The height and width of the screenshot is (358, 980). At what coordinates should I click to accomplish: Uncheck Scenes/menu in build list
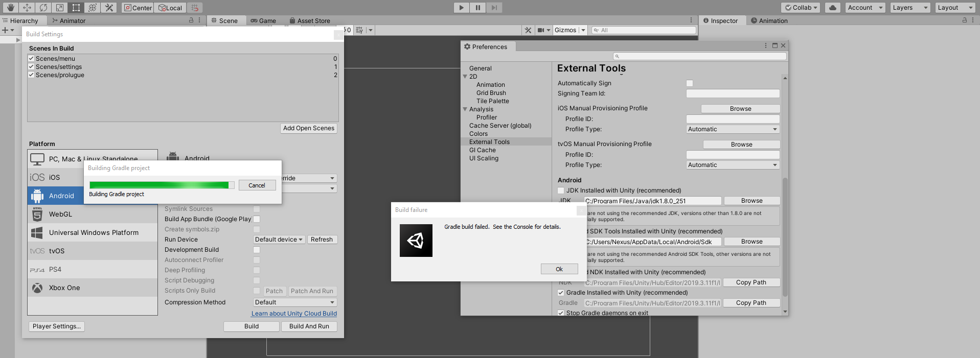31,58
